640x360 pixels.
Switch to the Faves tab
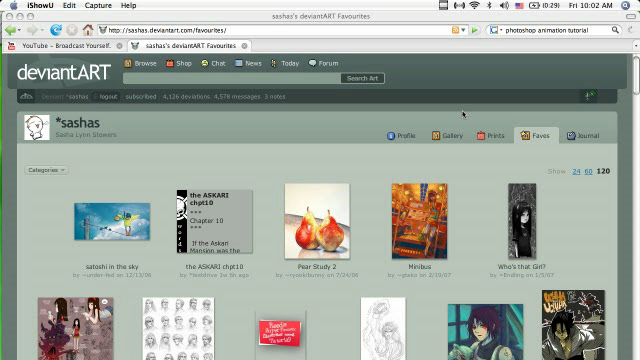coord(536,136)
